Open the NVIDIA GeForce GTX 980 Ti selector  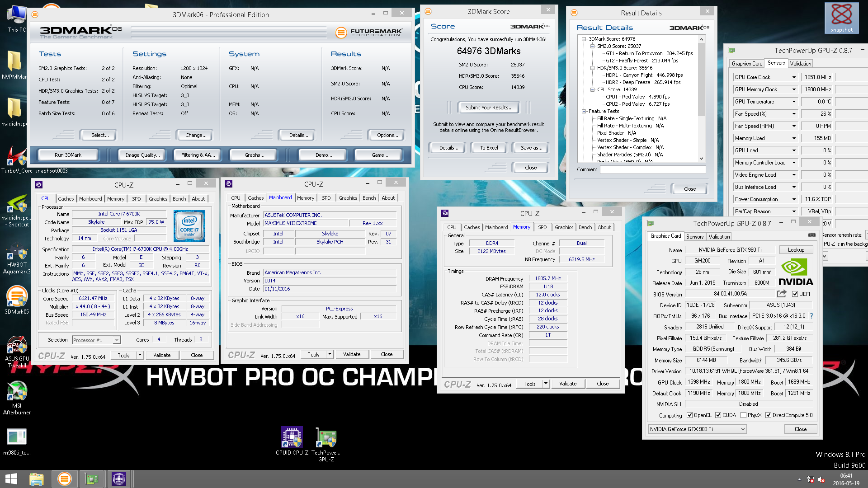click(697, 429)
